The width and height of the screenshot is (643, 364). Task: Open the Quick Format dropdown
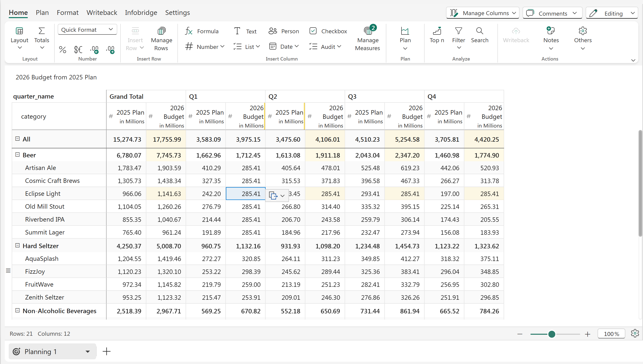click(87, 30)
